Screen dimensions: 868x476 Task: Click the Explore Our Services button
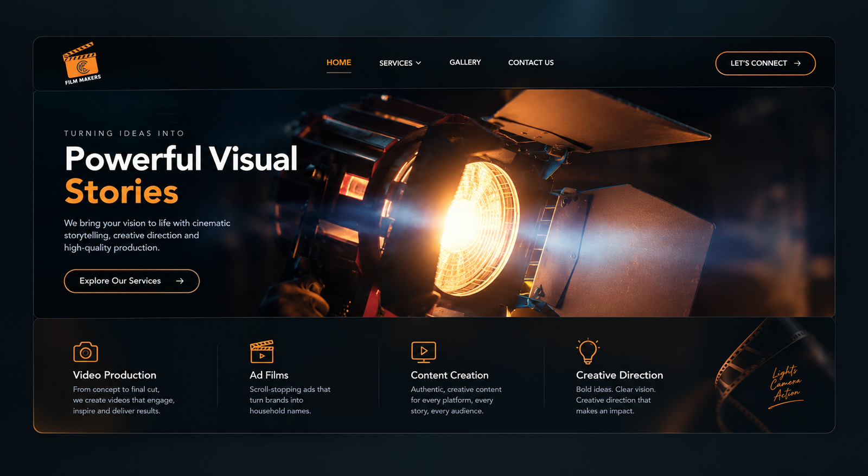pos(132,281)
